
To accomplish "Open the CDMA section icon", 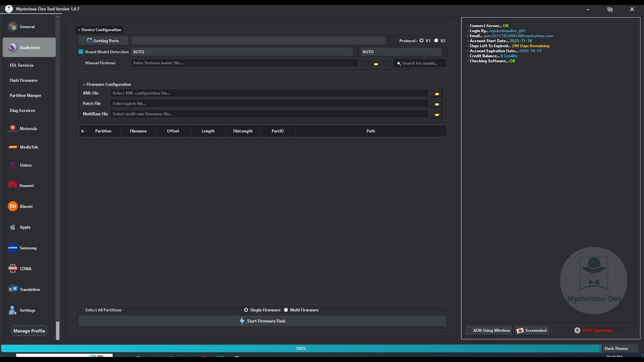I will 13,268.
